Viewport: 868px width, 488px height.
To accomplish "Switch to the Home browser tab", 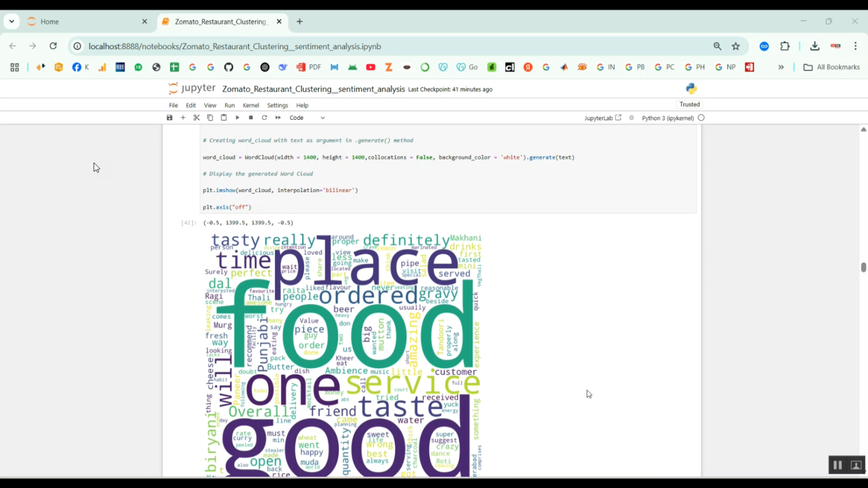I will 88,21.
